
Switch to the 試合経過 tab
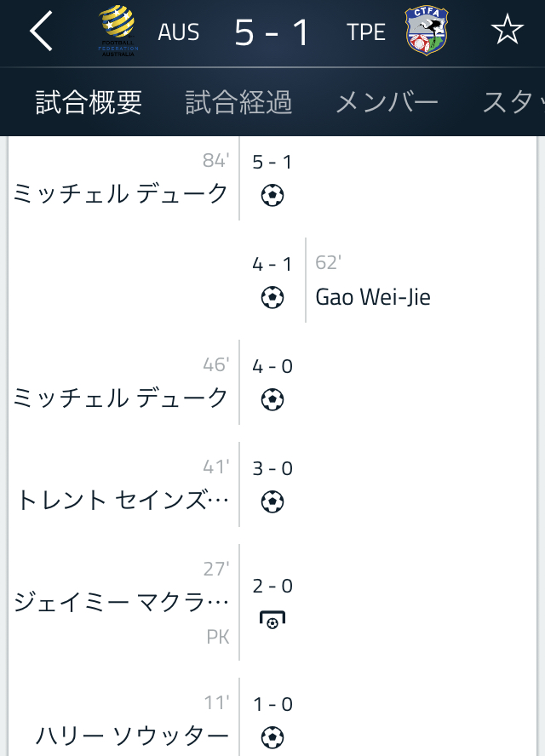click(238, 102)
